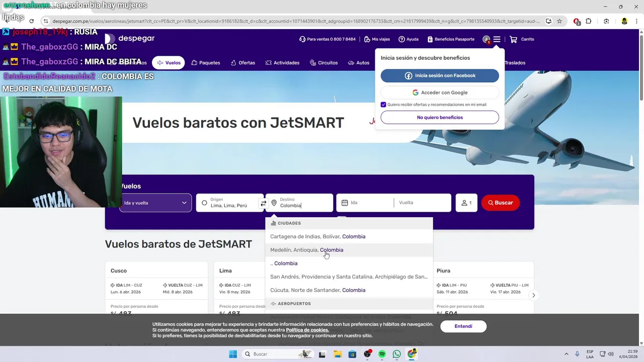
Task: Click Acceder con Google
Action: pos(440,93)
